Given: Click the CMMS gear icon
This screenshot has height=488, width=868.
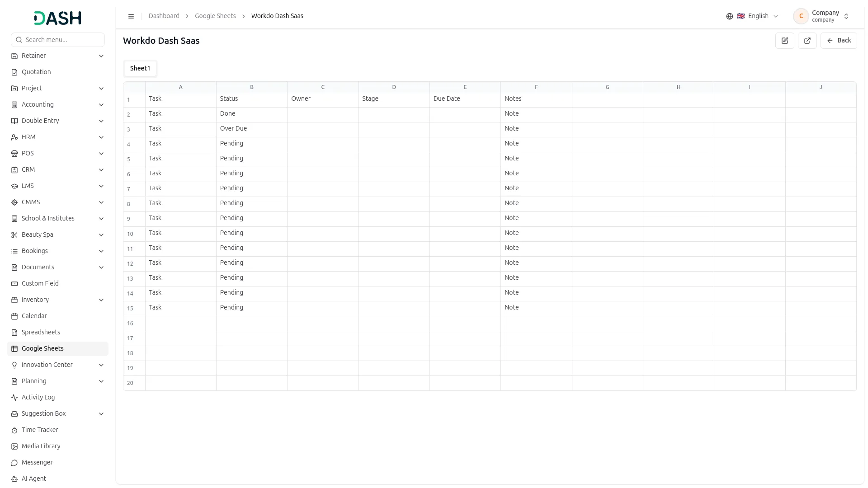Looking at the screenshot, I should point(14,202).
